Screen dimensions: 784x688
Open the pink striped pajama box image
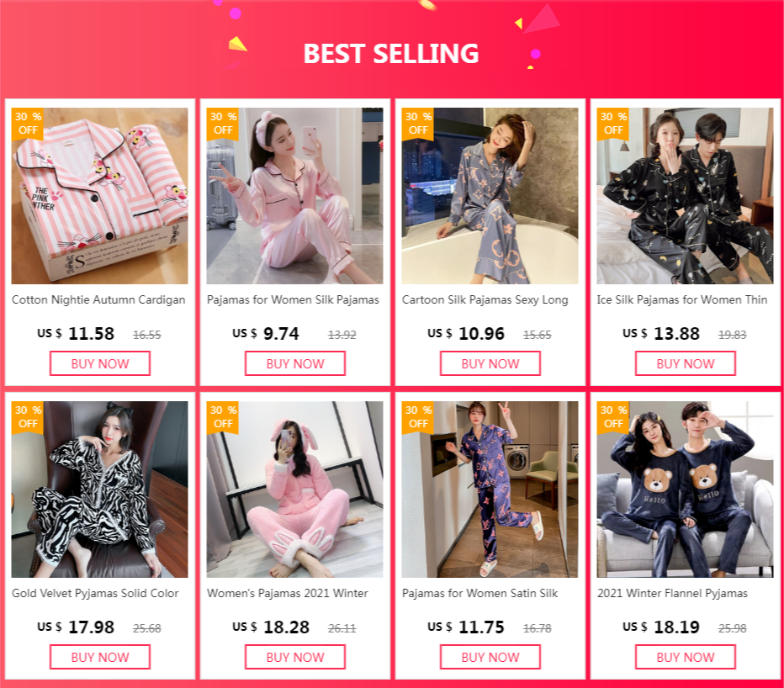click(99, 196)
